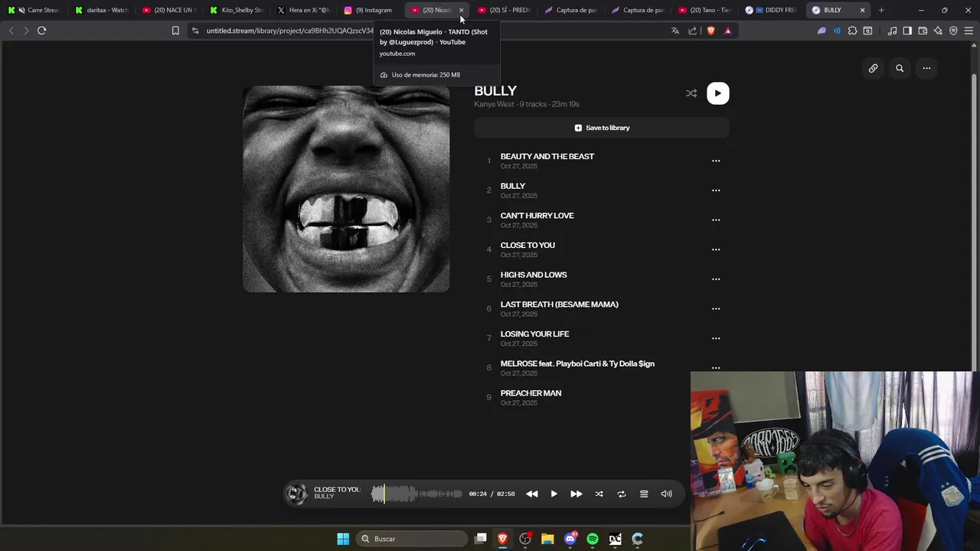The image size is (980, 551).
Task: Play track PREACHER MAN
Action: [531, 393]
